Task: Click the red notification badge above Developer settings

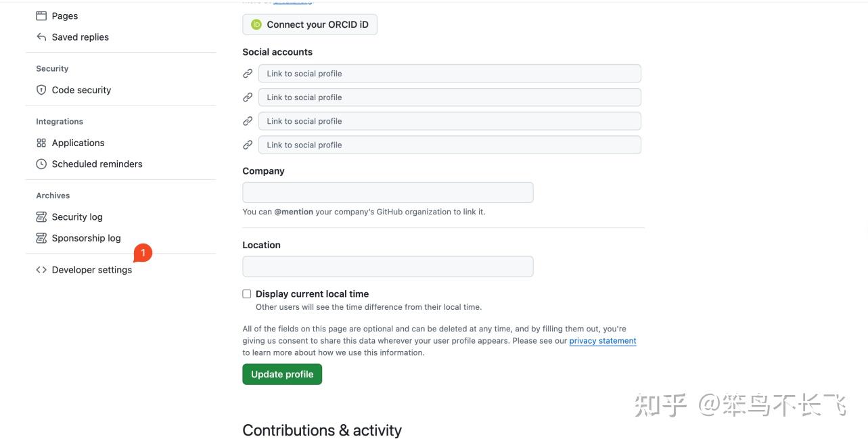Action: point(142,252)
